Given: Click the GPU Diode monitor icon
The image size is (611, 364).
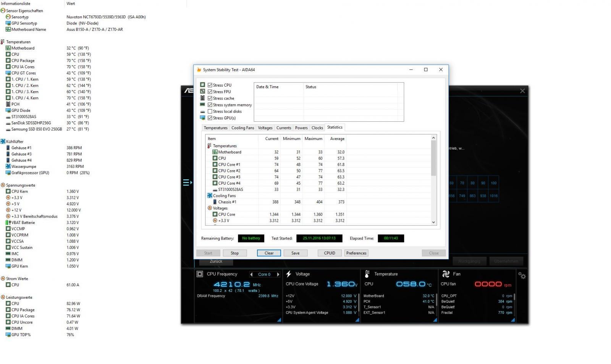Looking at the screenshot, I should tap(8, 110).
